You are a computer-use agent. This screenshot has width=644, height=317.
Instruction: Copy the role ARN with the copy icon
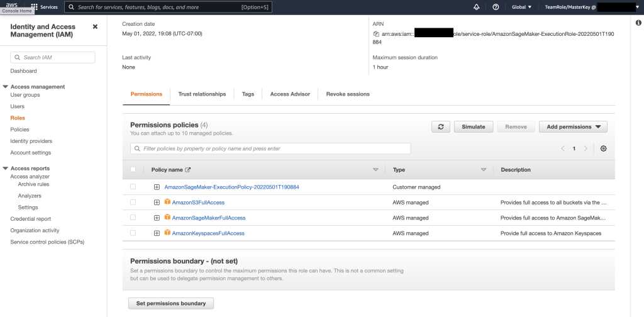[376, 34]
